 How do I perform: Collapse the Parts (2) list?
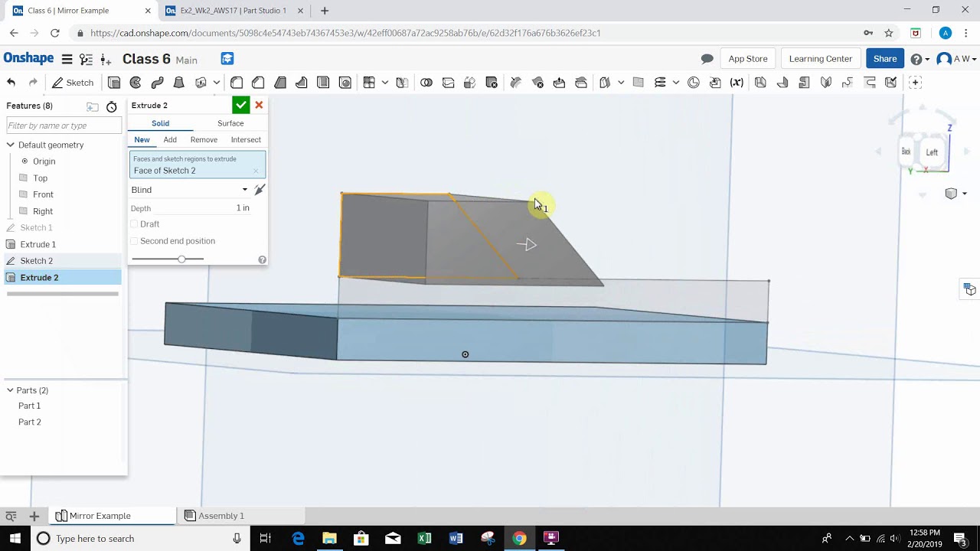point(10,390)
